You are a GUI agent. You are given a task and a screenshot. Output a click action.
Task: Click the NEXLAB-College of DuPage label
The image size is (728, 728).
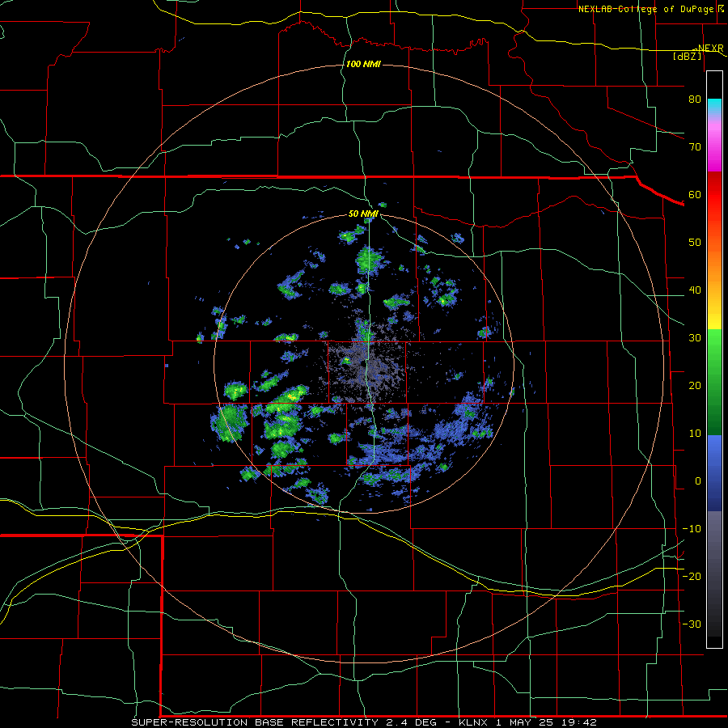point(650,9)
